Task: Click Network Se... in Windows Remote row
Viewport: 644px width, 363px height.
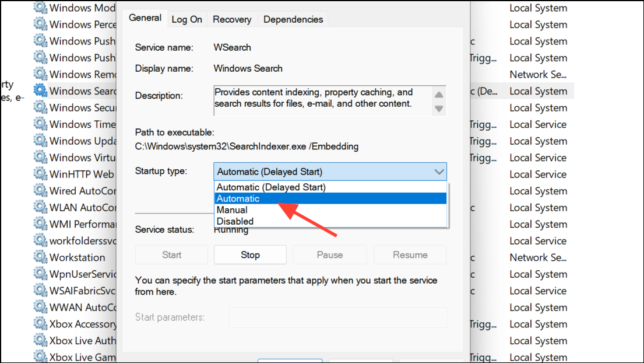Action: pos(538,75)
